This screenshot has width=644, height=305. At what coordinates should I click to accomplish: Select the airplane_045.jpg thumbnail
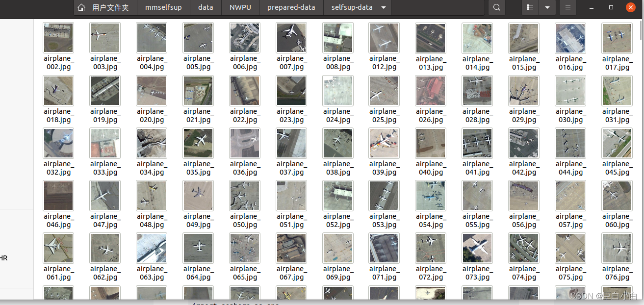pos(617,143)
